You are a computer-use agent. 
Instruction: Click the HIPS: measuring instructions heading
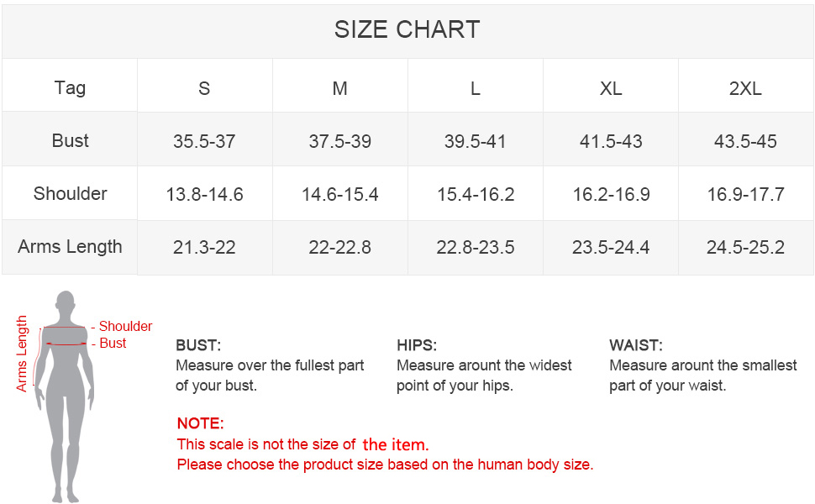pyautogui.click(x=417, y=345)
